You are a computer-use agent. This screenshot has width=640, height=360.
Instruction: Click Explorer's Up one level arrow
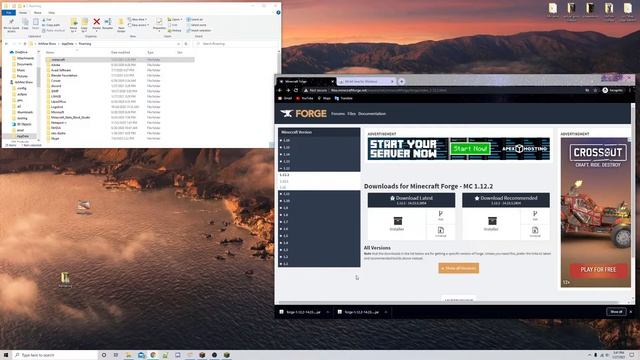click(25, 44)
